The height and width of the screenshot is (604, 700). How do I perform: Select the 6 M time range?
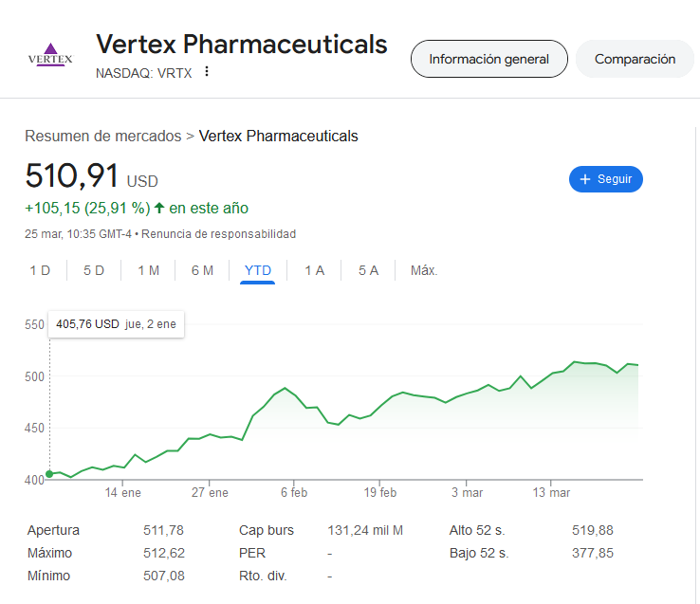coord(202,270)
